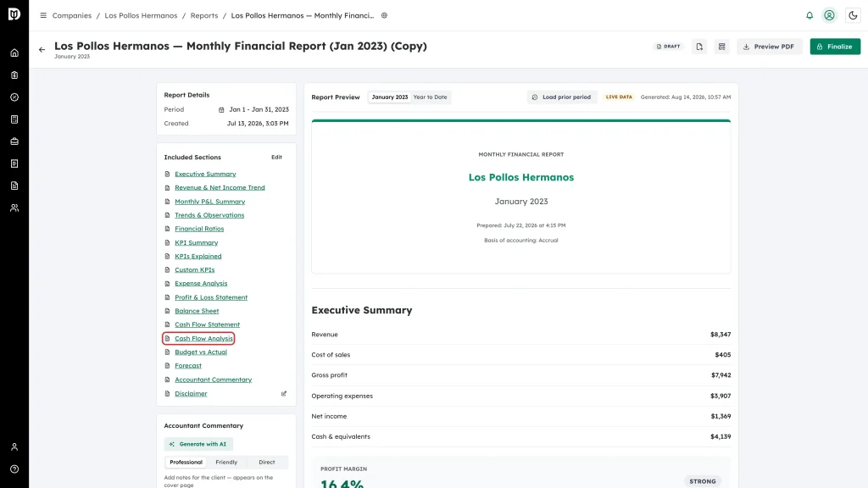Toggle the hamburger menu
Screen dimensions: 868x488
43,15
